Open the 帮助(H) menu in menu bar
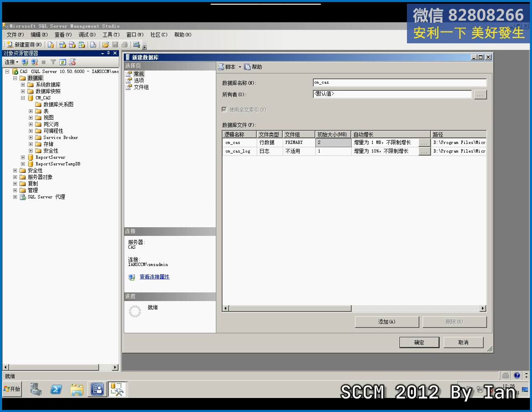Screen dimensions: 532x412 (x=183, y=35)
